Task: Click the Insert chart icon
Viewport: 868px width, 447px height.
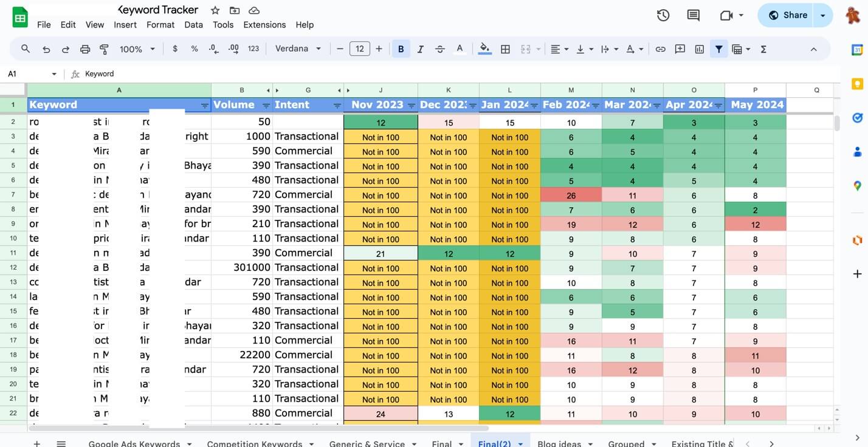Action: pyautogui.click(x=700, y=49)
